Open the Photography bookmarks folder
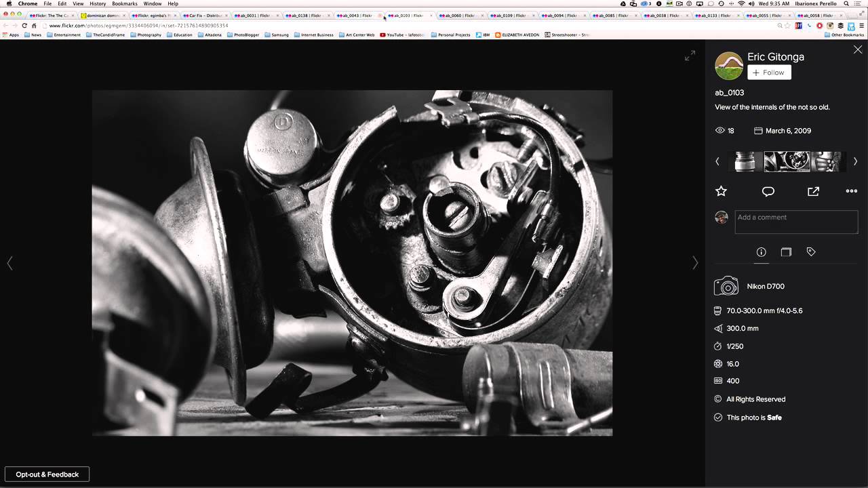 (146, 35)
